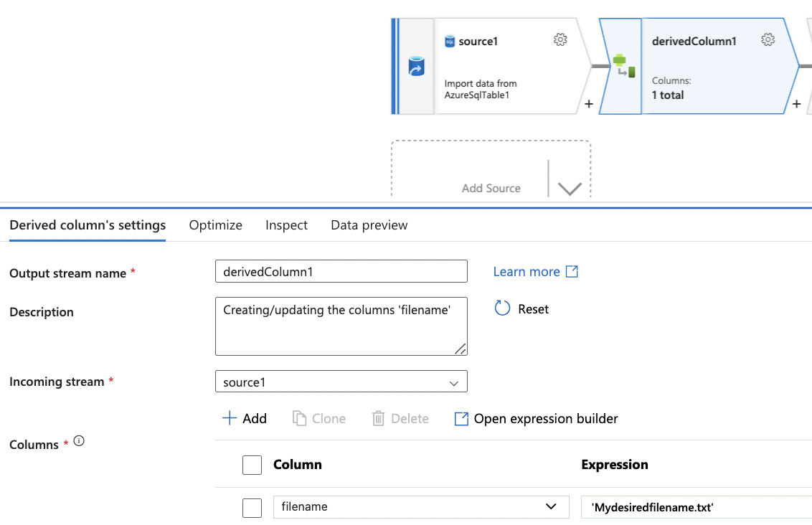Image resolution: width=812 pixels, height=525 pixels.
Task: Click the Clone button above the columns
Action: pos(319,418)
